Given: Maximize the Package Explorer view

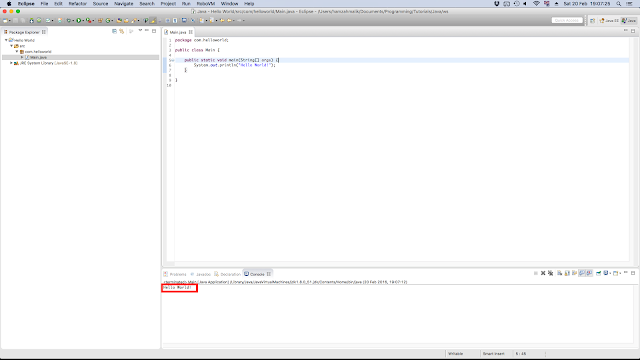Looking at the screenshot, I should coord(154,31).
